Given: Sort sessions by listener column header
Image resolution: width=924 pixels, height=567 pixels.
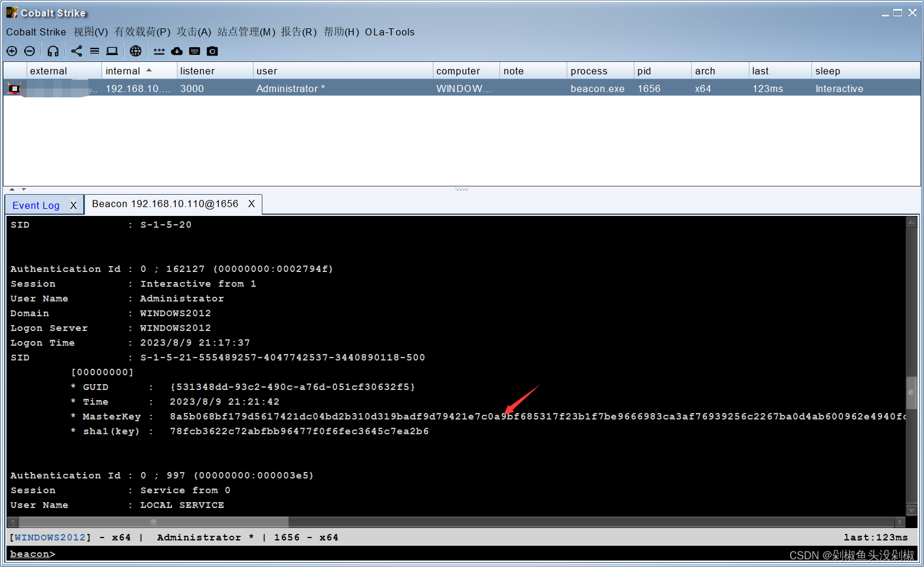Looking at the screenshot, I should (x=215, y=71).
